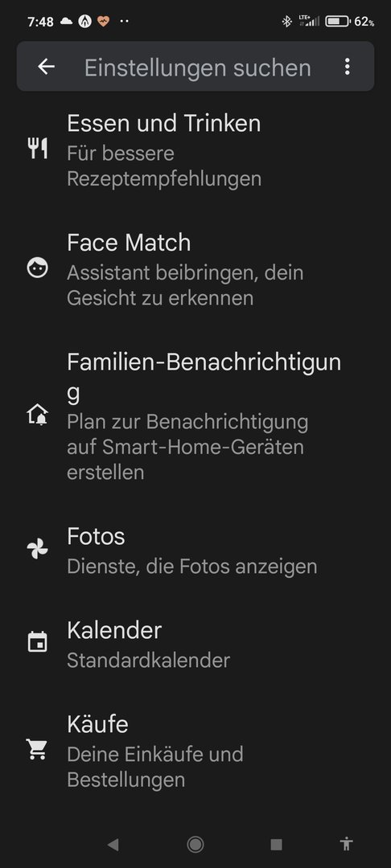Tap the Fotos pinwheel icon

(38, 549)
